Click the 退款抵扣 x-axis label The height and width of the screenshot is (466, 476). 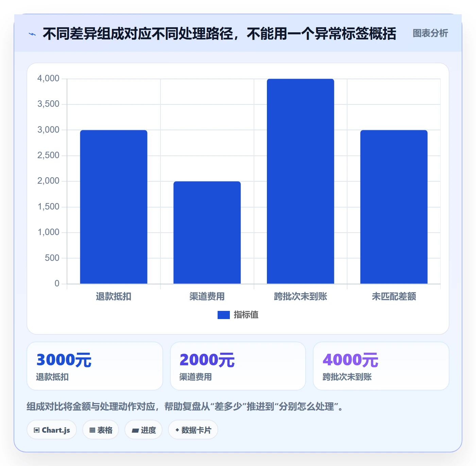click(114, 297)
